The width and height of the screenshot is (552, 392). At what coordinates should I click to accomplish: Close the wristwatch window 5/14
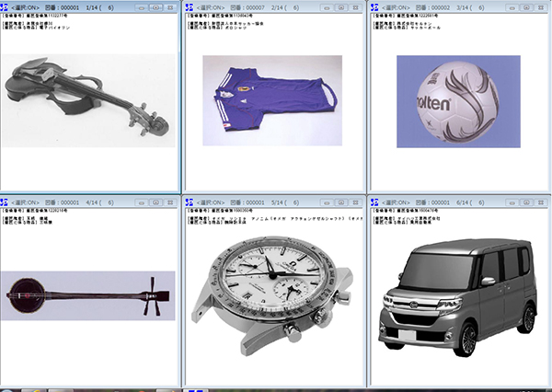tap(355, 202)
